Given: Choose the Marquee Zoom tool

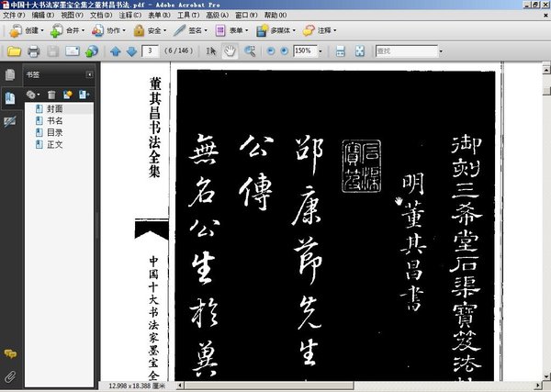Looking at the screenshot, I should pos(250,51).
